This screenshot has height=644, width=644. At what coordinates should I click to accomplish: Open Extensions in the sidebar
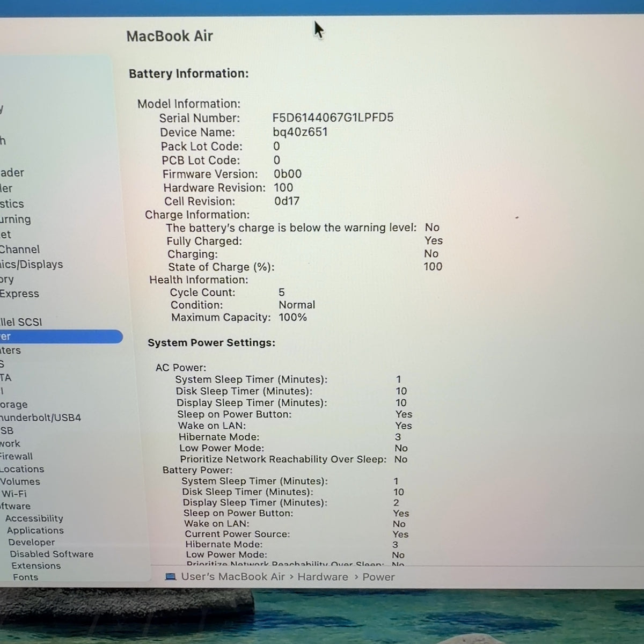click(x=36, y=566)
